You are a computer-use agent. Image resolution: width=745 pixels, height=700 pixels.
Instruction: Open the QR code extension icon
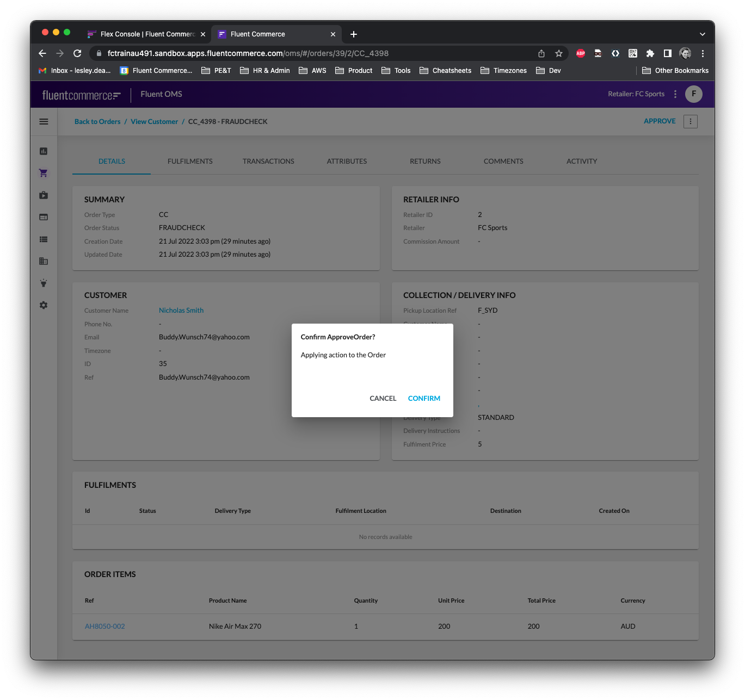(x=633, y=53)
